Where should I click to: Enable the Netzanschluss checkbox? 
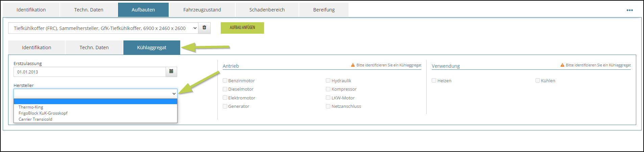coord(328,106)
